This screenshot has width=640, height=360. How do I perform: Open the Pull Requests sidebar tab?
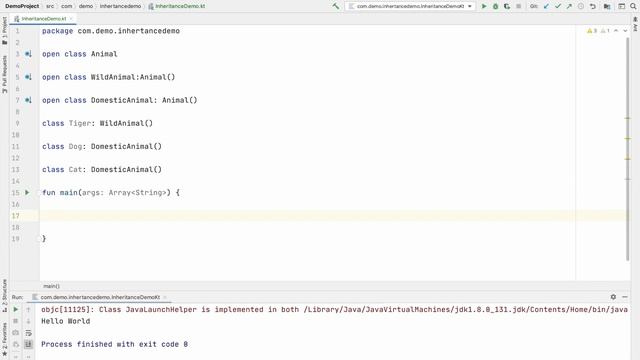pyautogui.click(x=4, y=75)
